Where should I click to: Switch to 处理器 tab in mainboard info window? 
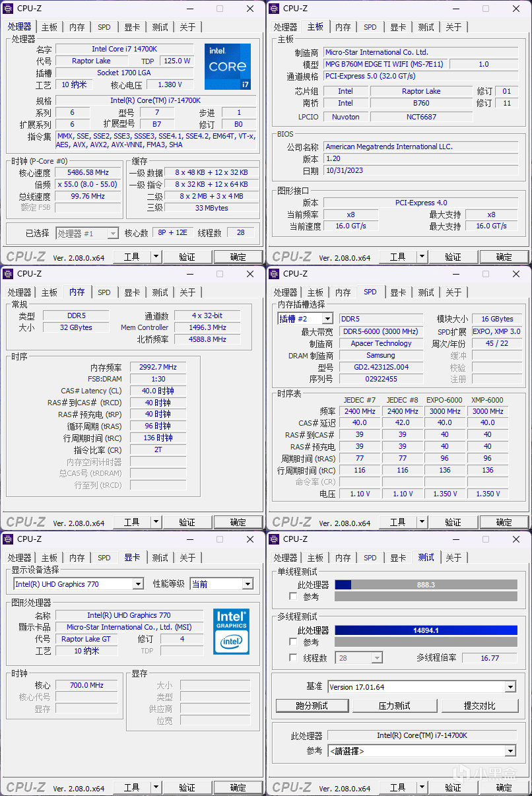click(285, 27)
